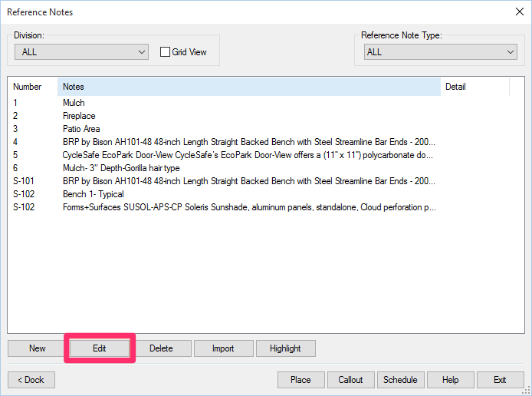Click the Callout button
This screenshot has height=396, width=532.
351,380
